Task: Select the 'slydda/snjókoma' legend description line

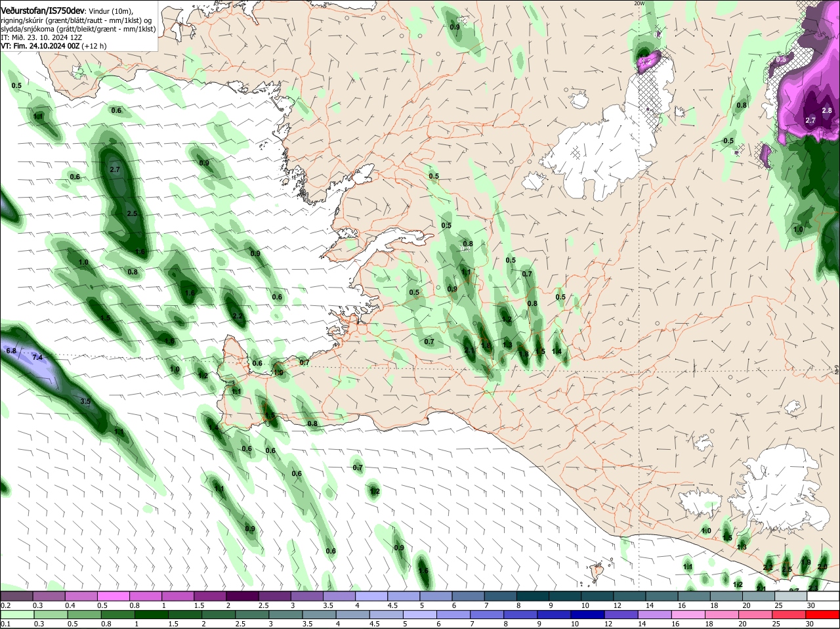Action: 79,30
